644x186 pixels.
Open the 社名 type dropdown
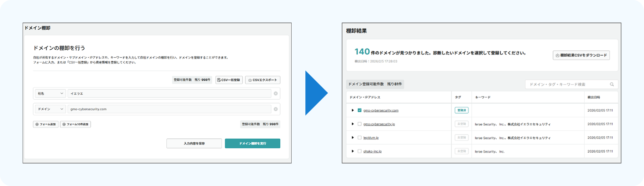pos(50,93)
